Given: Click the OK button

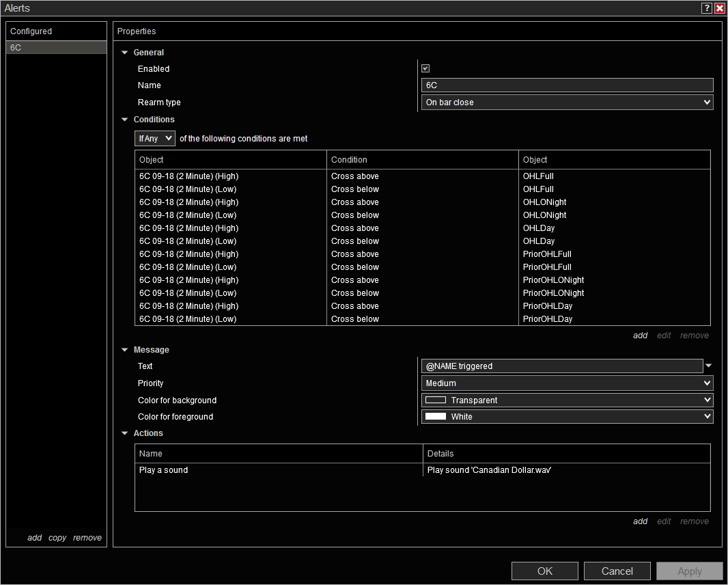Looking at the screenshot, I should [x=544, y=571].
